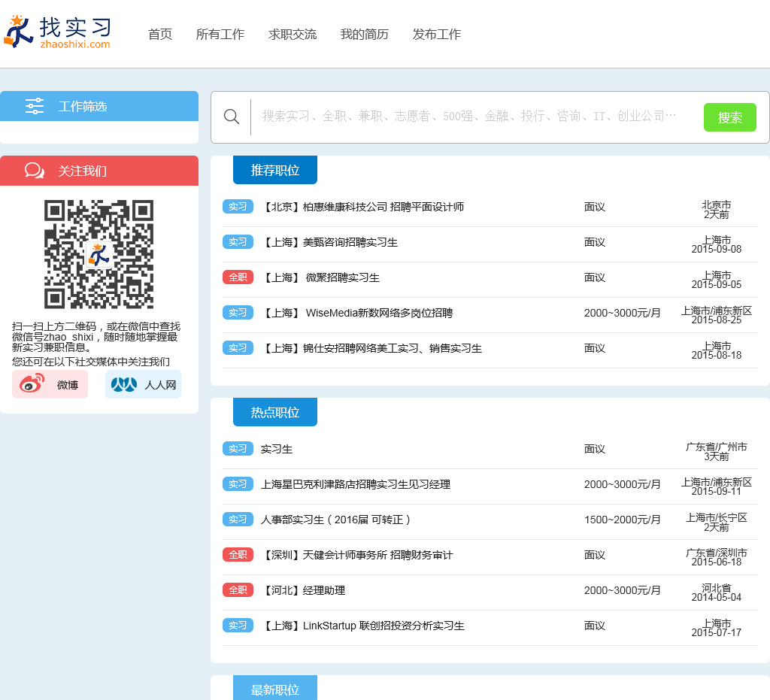Image resolution: width=770 pixels, height=700 pixels.
Task: Click the zhaoshixi logo icon
Action: coord(19,32)
